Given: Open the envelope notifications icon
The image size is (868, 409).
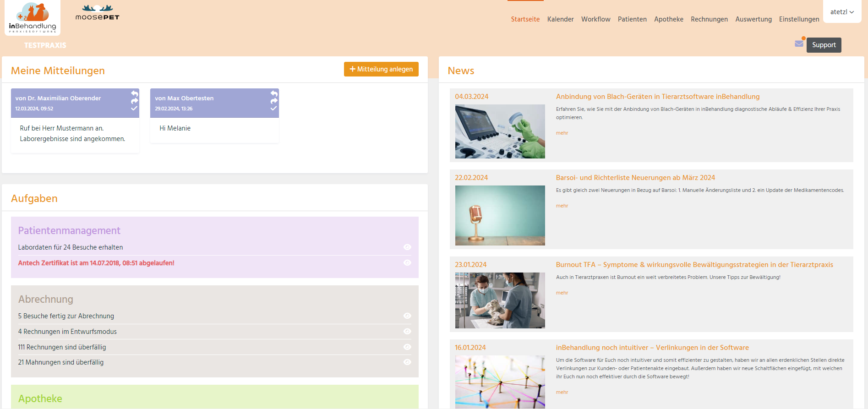Looking at the screenshot, I should pos(799,44).
